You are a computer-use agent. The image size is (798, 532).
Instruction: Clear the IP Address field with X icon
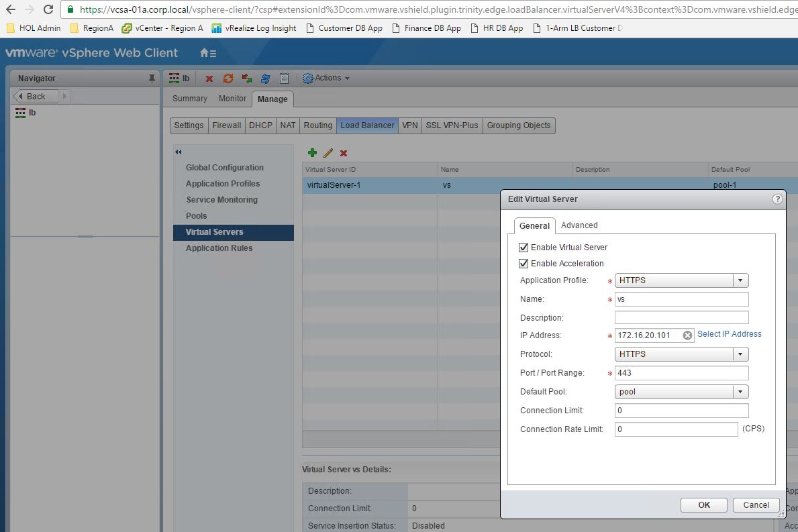tap(687, 335)
